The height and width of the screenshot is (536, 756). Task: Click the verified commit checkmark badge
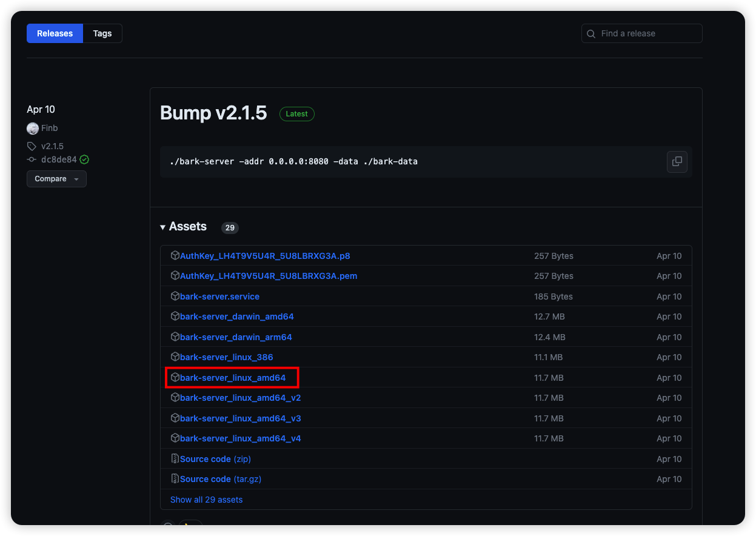click(84, 159)
